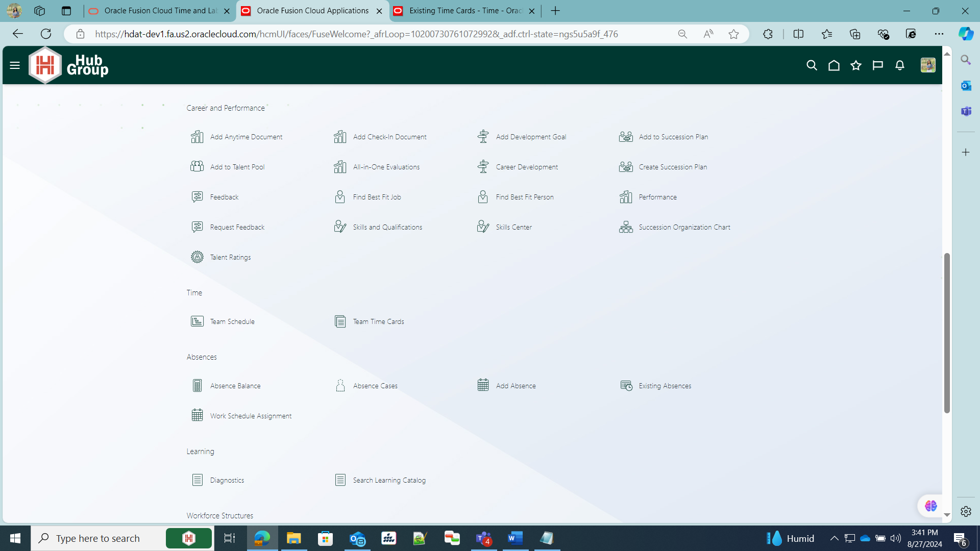
Task: Open the Feedback link
Action: click(224, 197)
